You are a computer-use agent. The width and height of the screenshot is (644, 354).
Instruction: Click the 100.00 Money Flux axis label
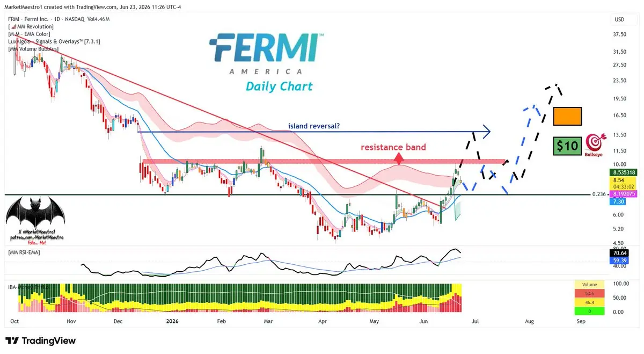tap(620, 283)
